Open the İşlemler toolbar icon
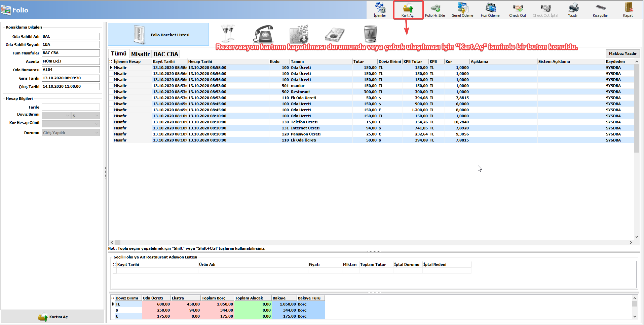 pyautogui.click(x=380, y=10)
